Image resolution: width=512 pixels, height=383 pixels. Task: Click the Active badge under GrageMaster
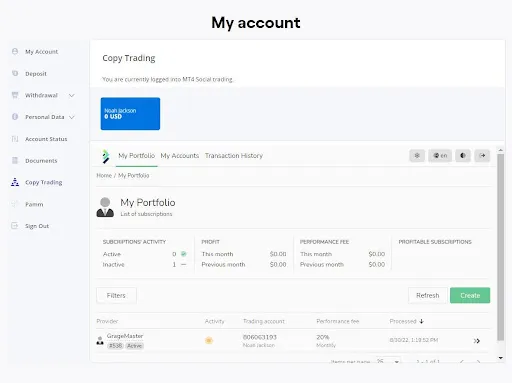click(135, 346)
